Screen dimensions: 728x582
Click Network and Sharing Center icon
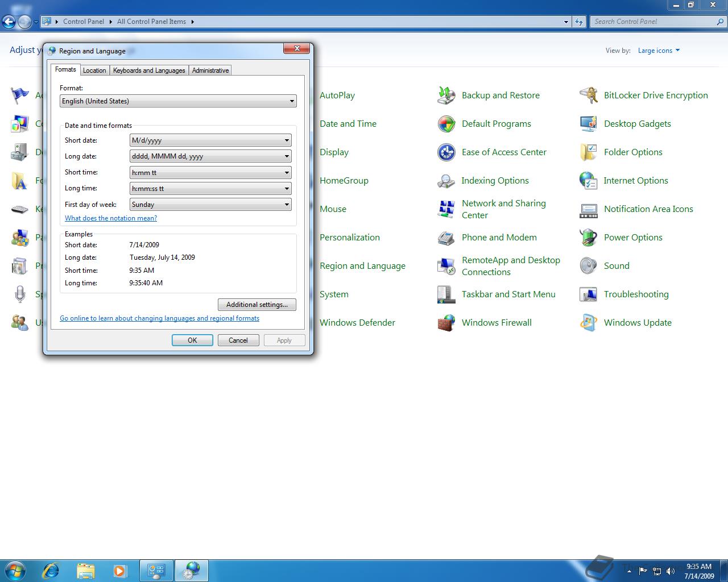446,209
